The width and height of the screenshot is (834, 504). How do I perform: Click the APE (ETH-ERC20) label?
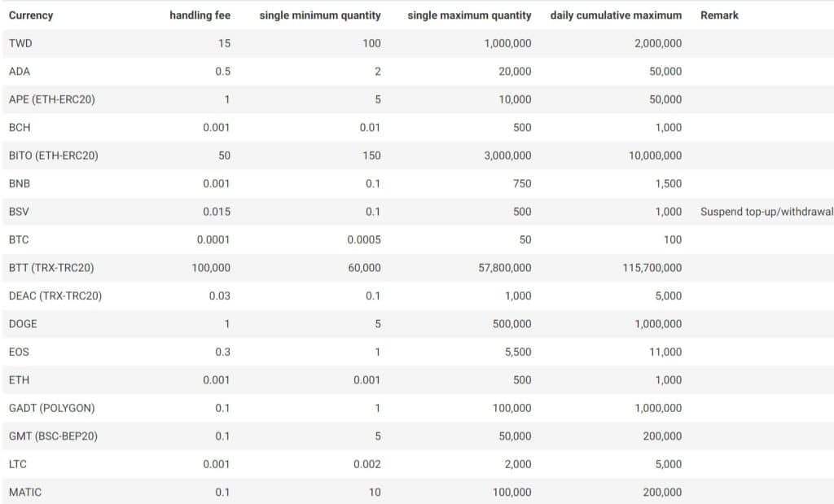50,99
